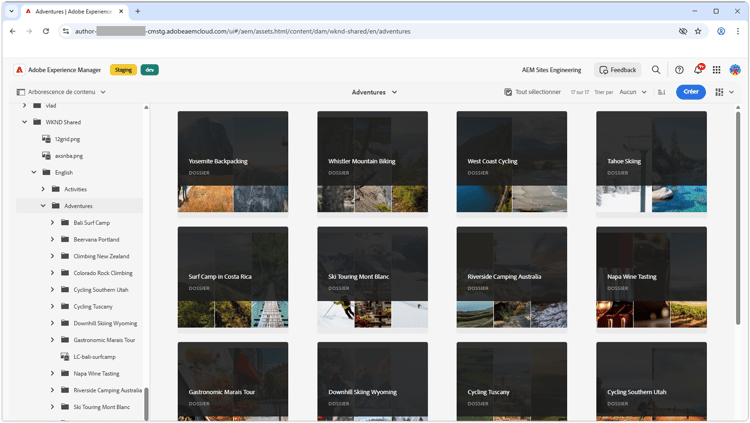750x423 pixels.
Task: Select Gastronomic Marais Tour in tree
Action: (x=104, y=340)
